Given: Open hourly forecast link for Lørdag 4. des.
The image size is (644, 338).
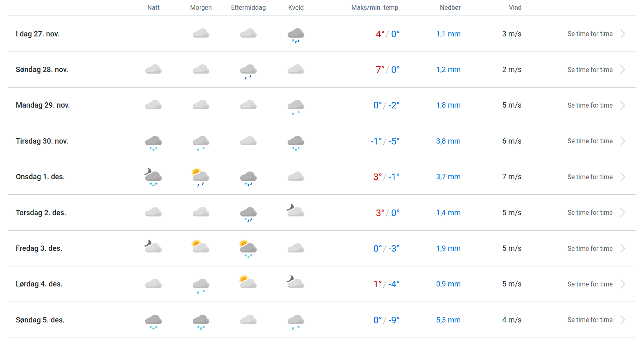Looking at the screenshot, I should tap(590, 284).
